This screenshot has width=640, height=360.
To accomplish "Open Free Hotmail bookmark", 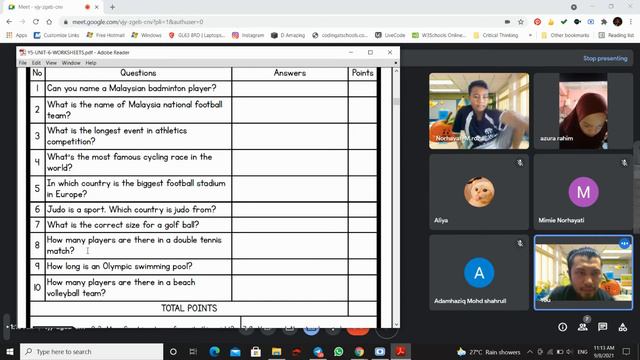I will (105, 36).
